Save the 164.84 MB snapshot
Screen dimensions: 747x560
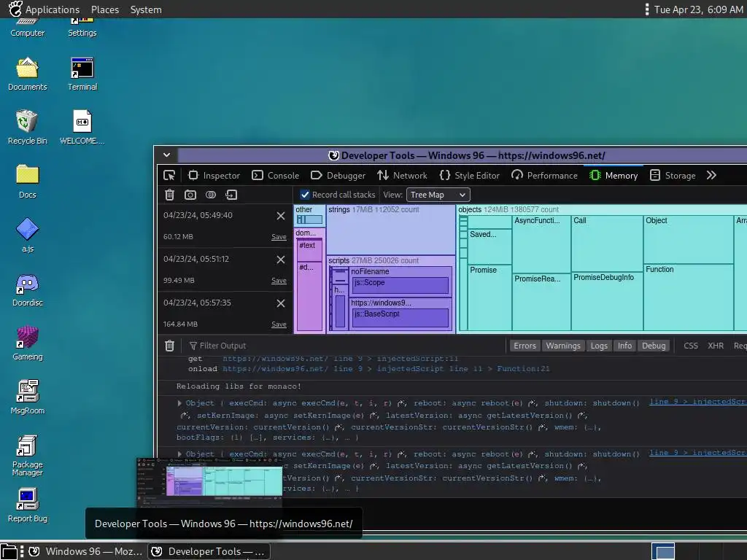coord(279,324)
